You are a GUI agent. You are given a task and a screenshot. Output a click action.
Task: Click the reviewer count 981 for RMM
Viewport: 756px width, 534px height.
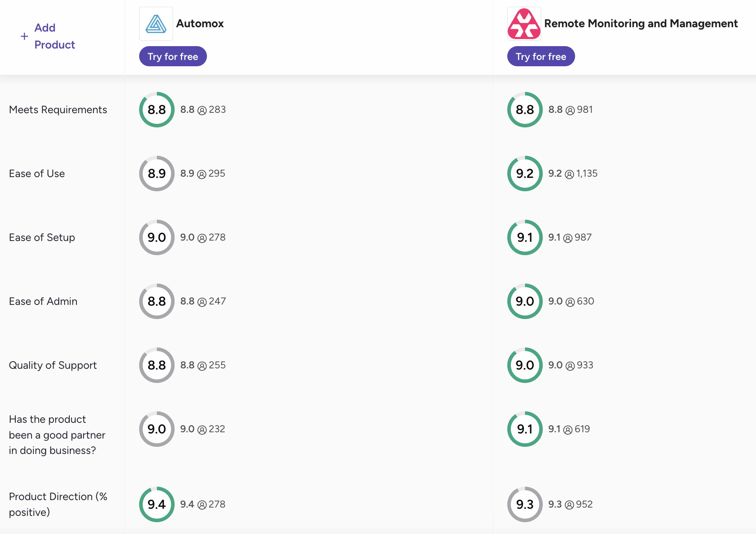585,110
